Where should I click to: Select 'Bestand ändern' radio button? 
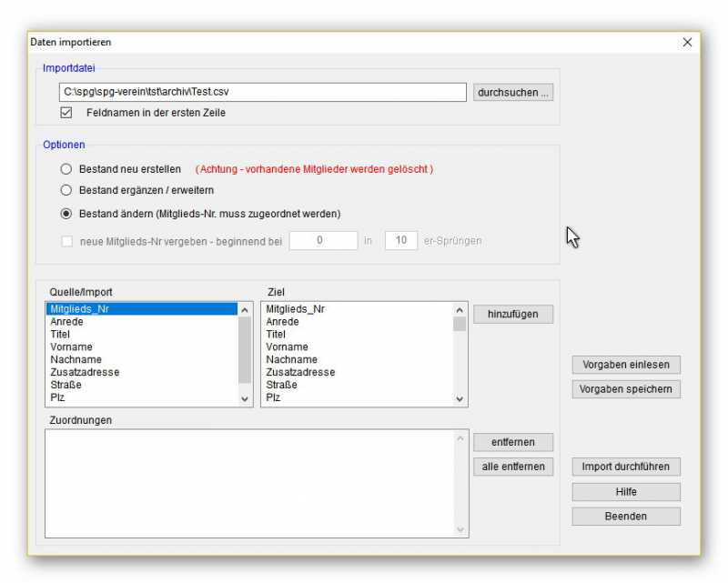coord(66,214)
